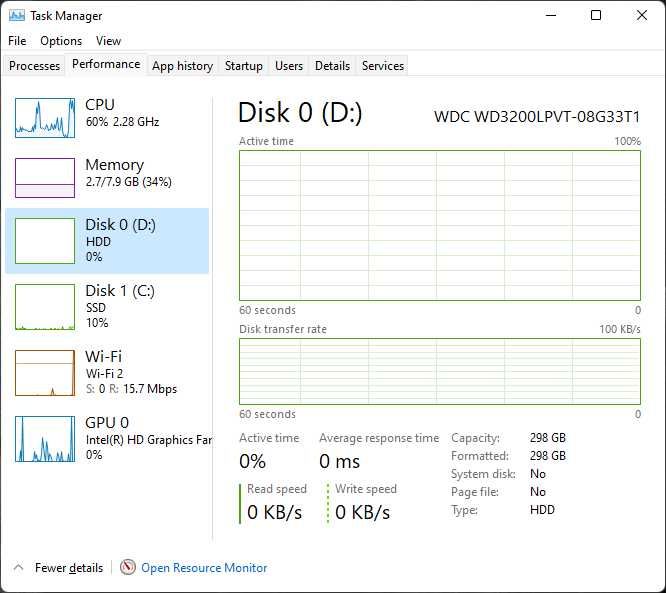
Task: Click the Task Manager title bar icon
Action: click(17, 16)
